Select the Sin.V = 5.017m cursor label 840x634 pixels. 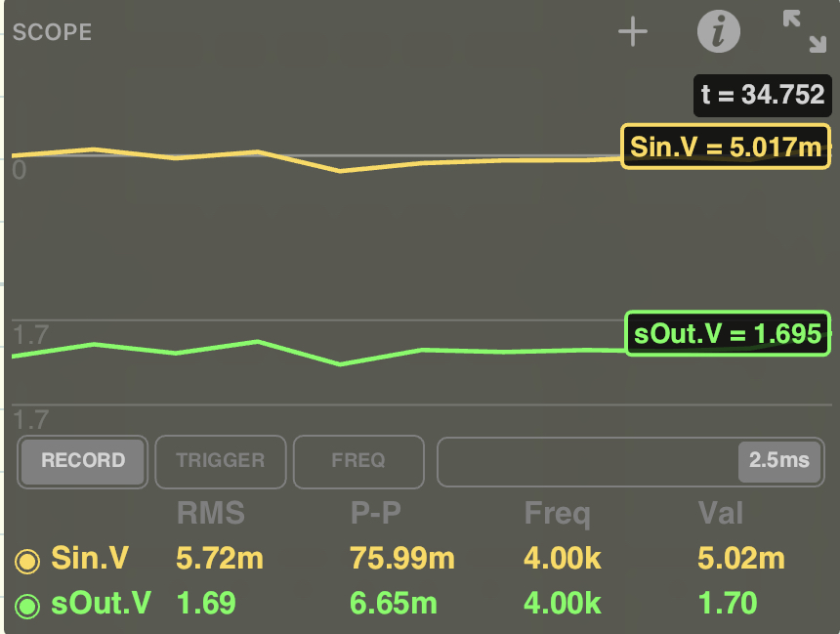point(726,147)
